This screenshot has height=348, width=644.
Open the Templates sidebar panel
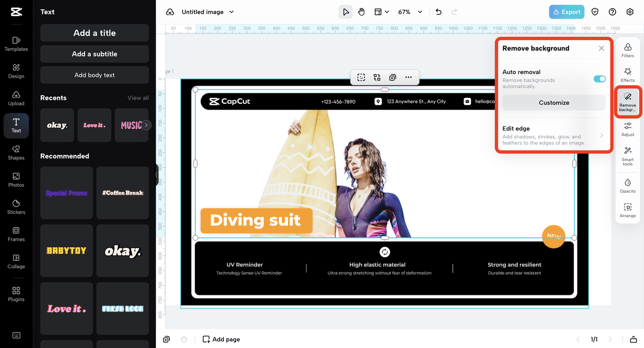coord(16,44)
